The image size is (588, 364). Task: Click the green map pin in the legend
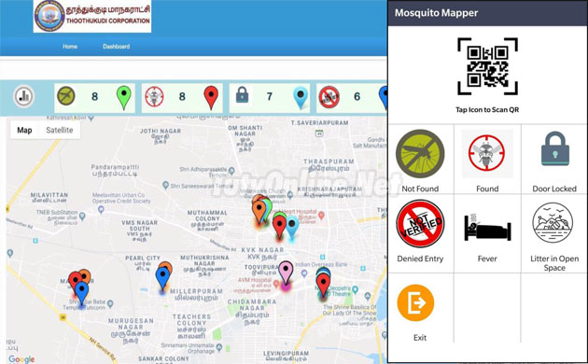(x=124, y=98)
